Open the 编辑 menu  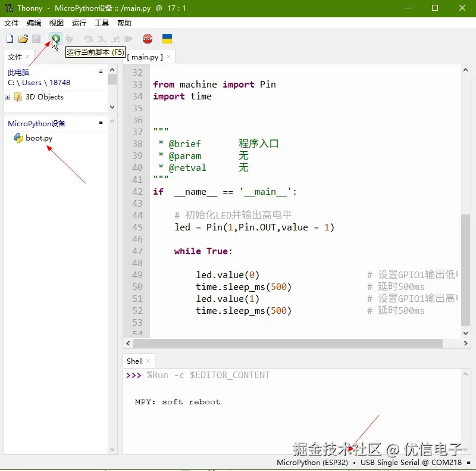point(34,23)
